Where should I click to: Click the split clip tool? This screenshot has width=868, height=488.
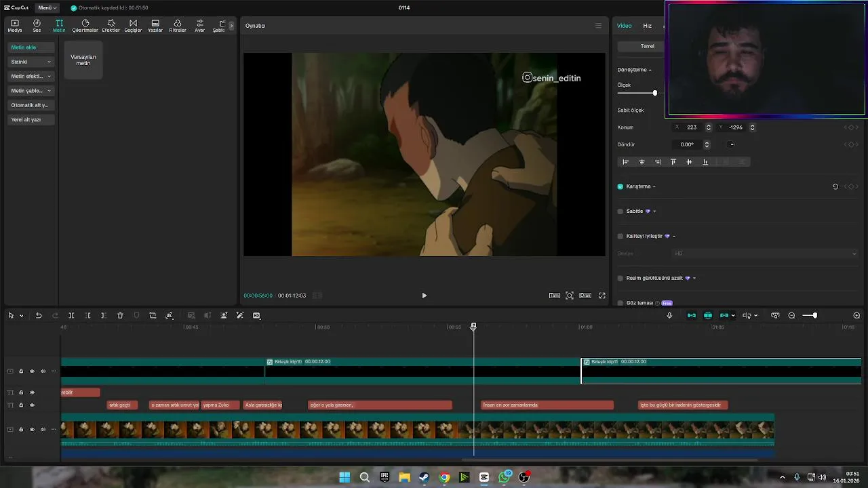click(71, 315)
